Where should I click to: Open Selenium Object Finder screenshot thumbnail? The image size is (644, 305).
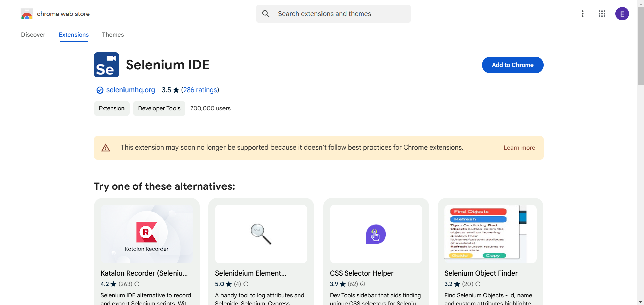pyautogui.click(x=490, y=234)
